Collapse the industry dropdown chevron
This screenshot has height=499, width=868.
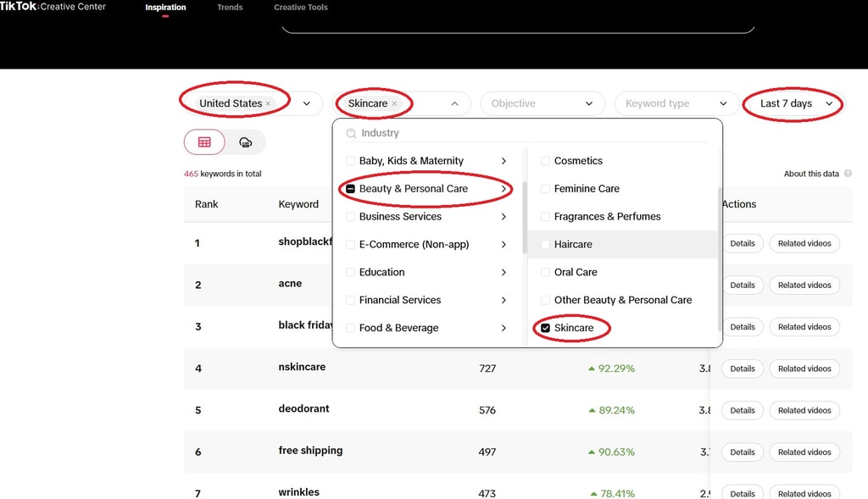click(454, 103)
